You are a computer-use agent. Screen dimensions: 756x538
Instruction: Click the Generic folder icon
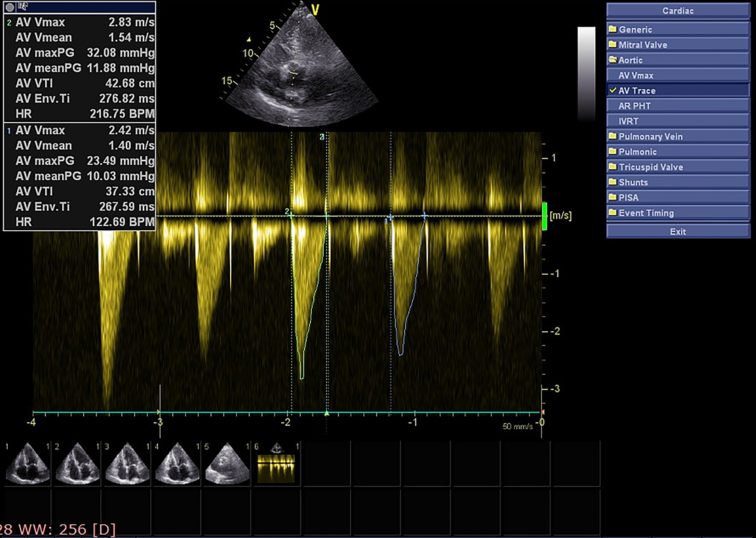click(x=613, y=29)
